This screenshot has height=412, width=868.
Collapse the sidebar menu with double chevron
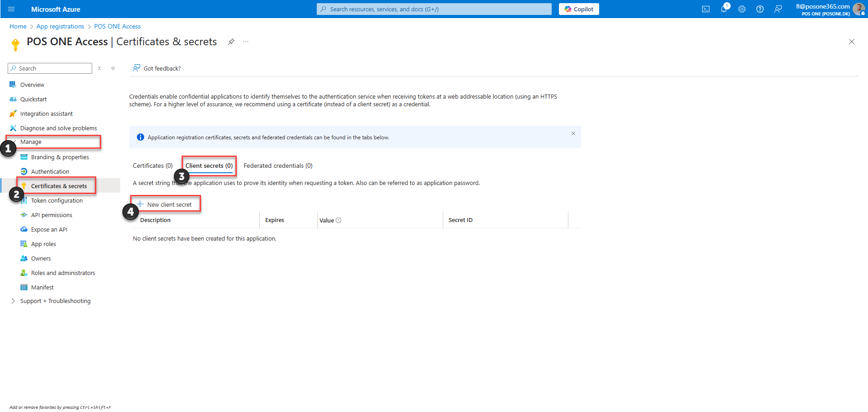pos(113,68)
